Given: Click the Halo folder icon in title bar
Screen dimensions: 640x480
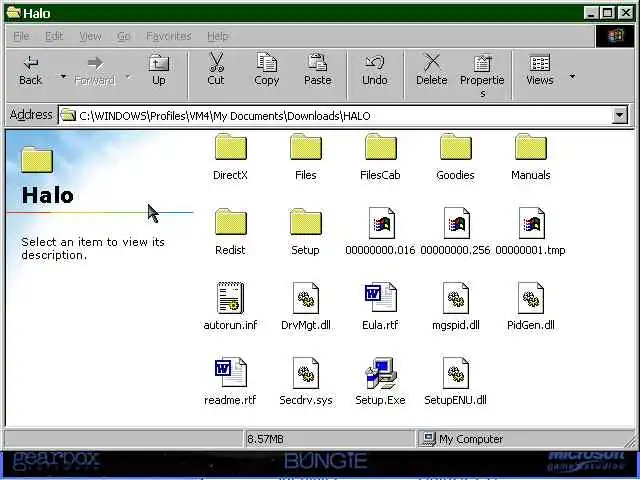Looking at the screenshot, I should tap(13, 12).
